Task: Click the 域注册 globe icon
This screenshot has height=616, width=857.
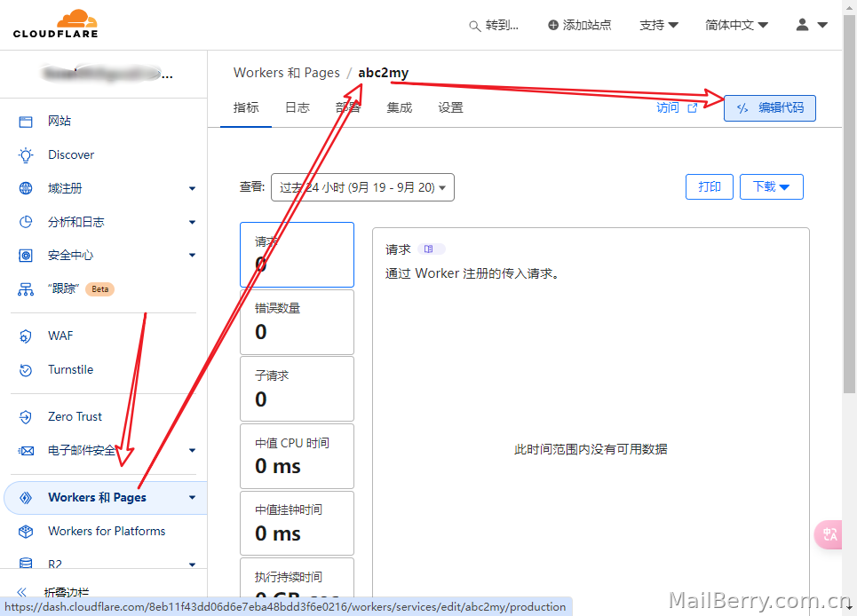Action: 26,188
